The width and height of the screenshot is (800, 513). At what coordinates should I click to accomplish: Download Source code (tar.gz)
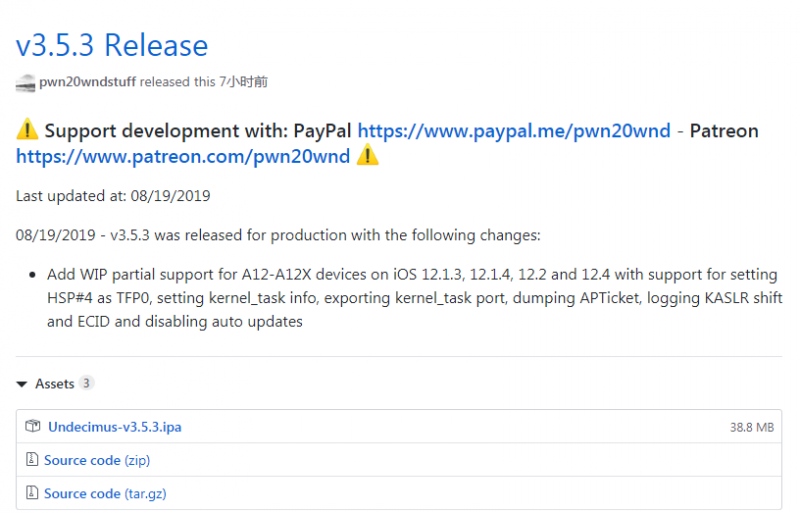[x=105, y=494]
